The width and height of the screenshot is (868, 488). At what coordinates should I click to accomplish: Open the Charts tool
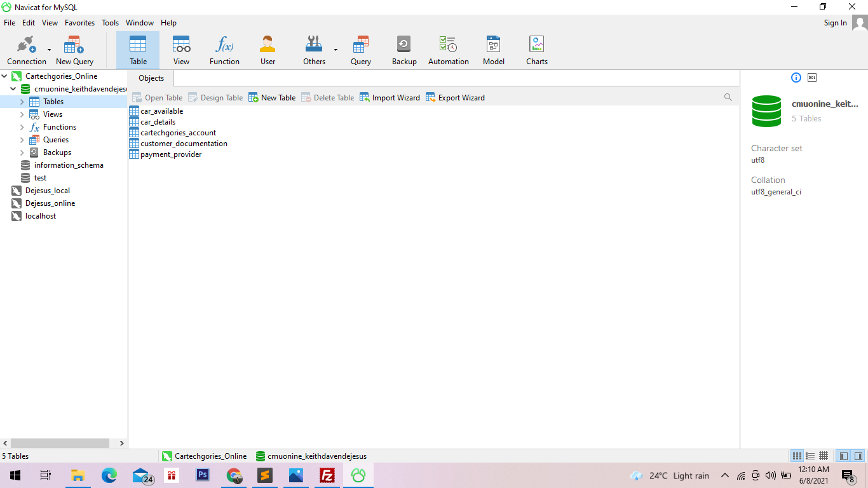click(x=536, y=50)
